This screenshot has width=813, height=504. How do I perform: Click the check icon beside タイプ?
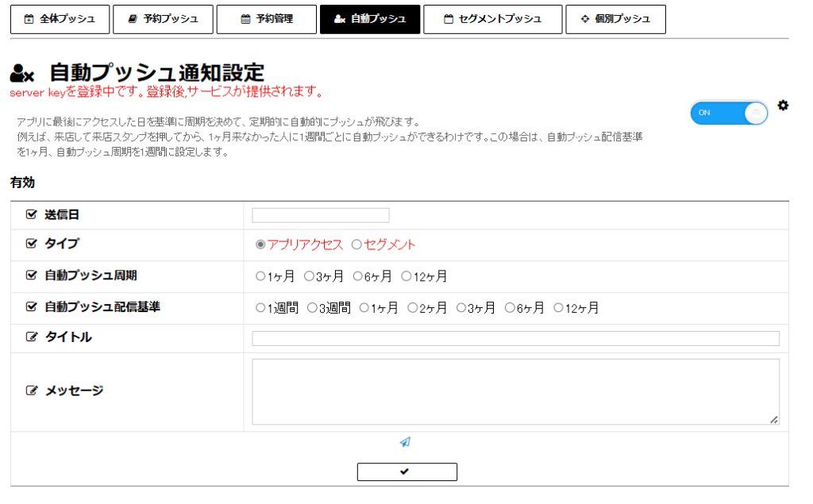tap(32, 244)
